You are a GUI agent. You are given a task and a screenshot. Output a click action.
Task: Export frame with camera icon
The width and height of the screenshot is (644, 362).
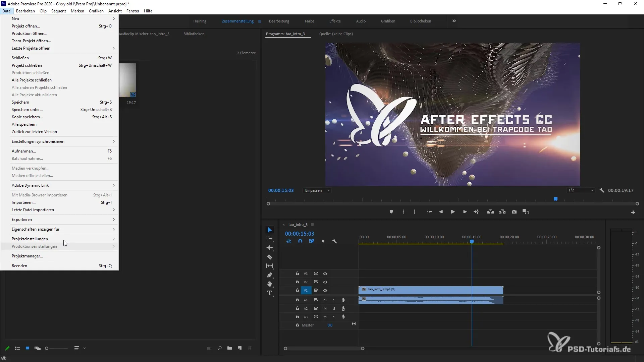(x=514, y=212)
